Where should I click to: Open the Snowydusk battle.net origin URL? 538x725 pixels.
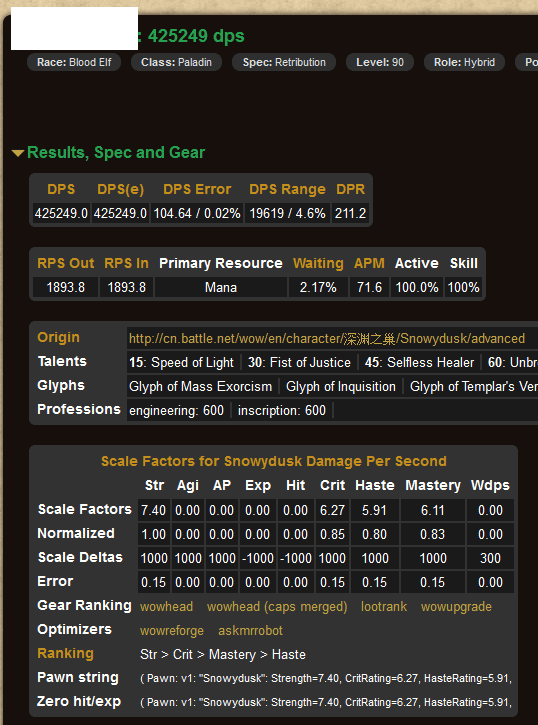(x=327, y=338)
